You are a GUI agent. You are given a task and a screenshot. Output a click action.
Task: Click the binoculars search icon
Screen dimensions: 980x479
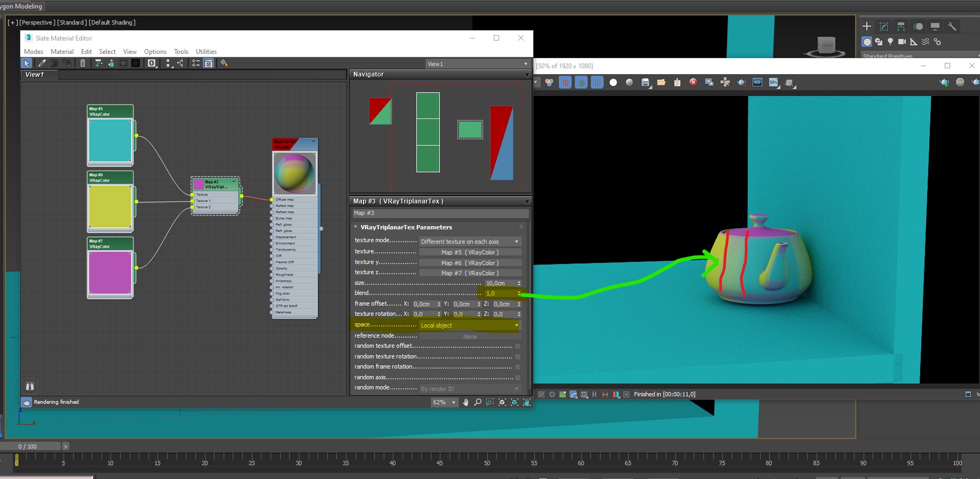click(x=30, y=386)
